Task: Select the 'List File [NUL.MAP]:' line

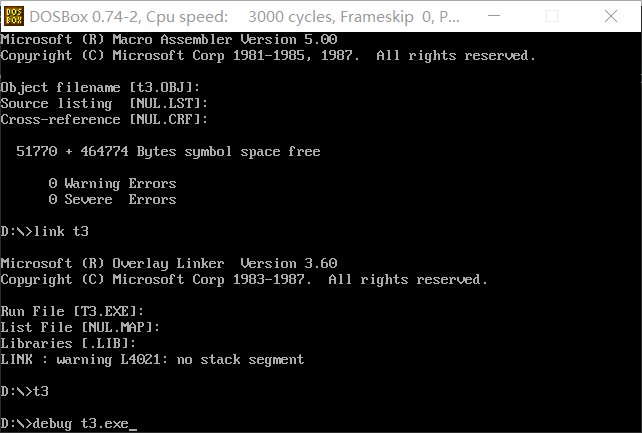Action: click(80, 327)
